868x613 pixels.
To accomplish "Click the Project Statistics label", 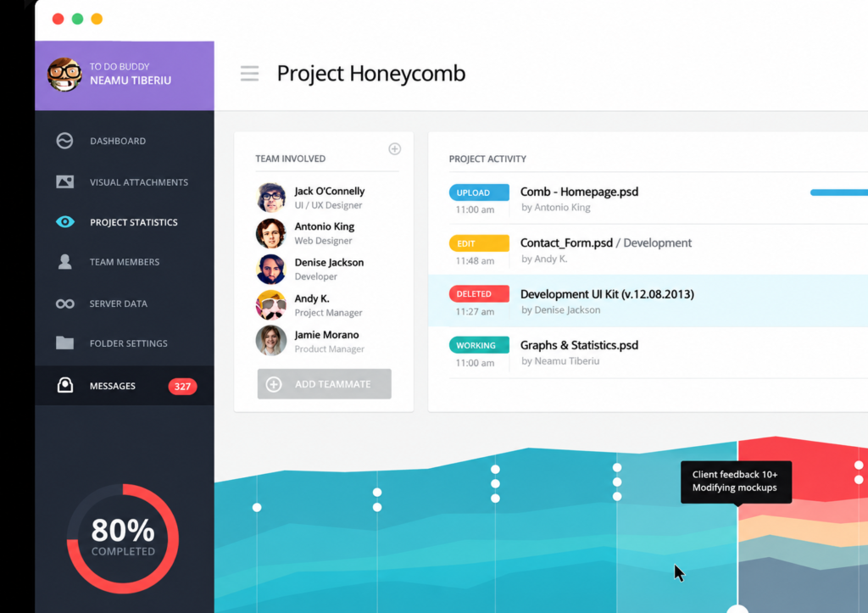I will (134, 222).
